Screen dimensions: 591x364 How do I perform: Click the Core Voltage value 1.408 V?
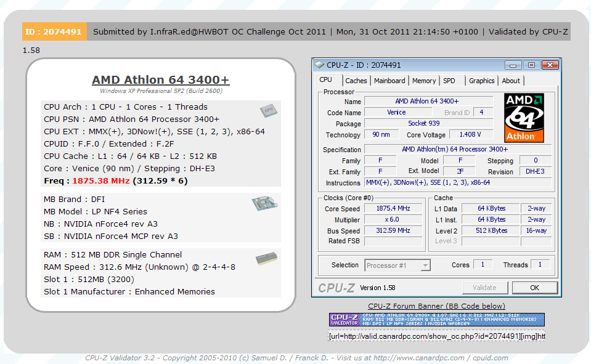point(470,134)
